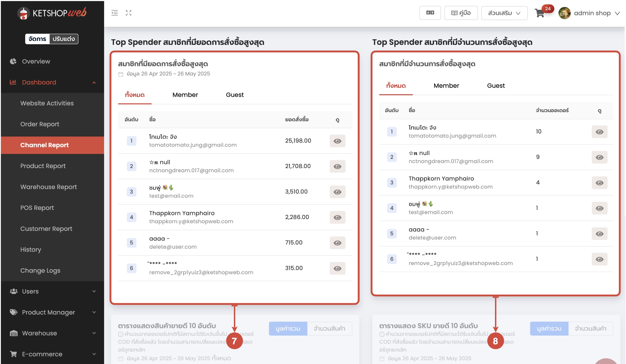This screenshot has width=626, height=364.
Task: Click email thappkorn.y@ketshopweb.com in top spending table
Action: pos(191,221)
